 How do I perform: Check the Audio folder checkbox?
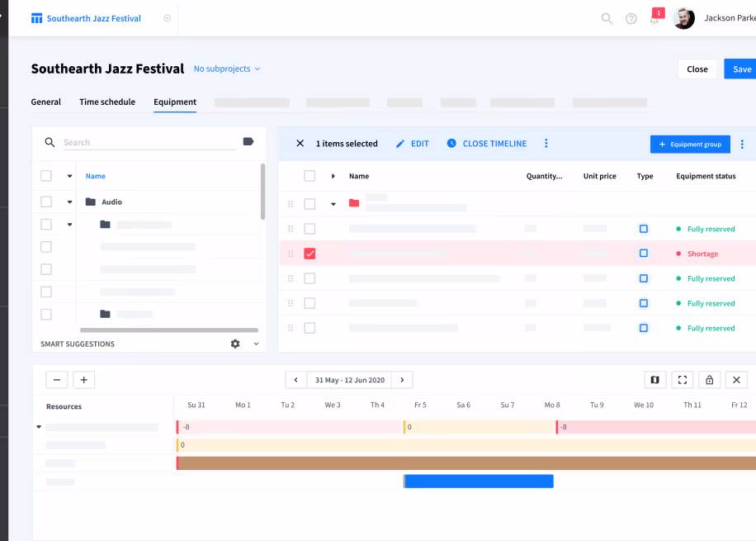pos(46,202)
